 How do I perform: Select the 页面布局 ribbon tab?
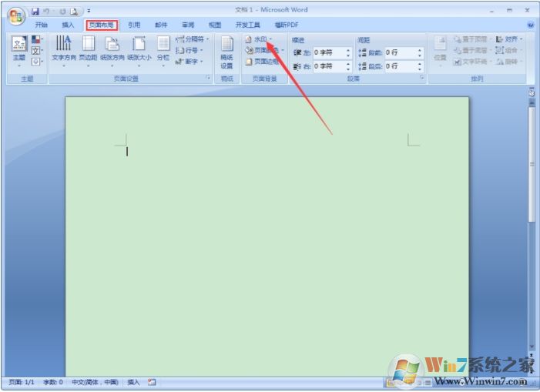pos(102,25)
